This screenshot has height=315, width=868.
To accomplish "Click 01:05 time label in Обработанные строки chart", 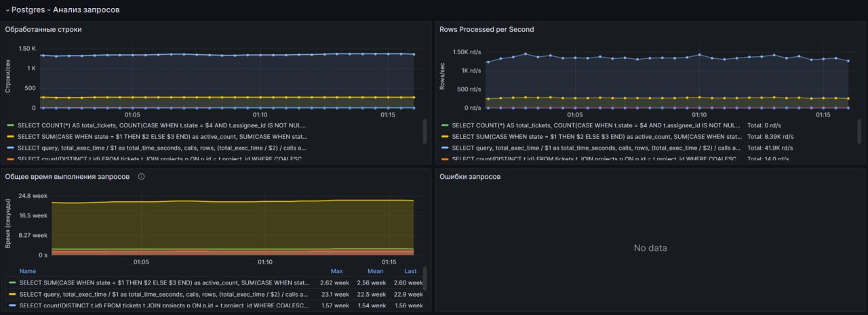I will (x=132, y=115).
